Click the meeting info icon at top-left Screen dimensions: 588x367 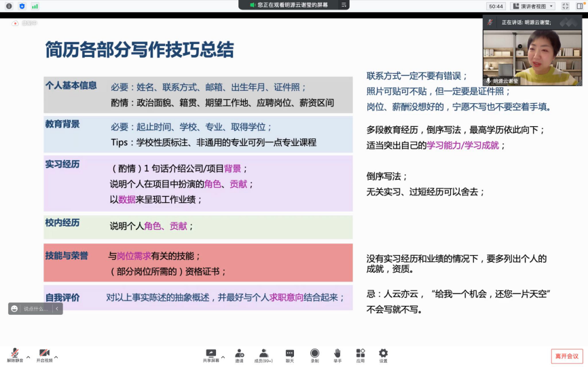click(10, 6)
